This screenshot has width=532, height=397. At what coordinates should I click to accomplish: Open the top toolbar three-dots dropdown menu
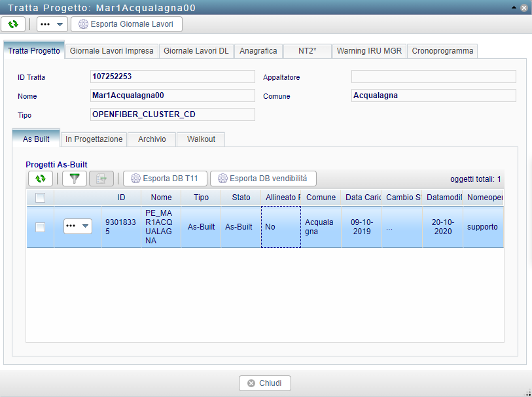(x=52, y=24)
